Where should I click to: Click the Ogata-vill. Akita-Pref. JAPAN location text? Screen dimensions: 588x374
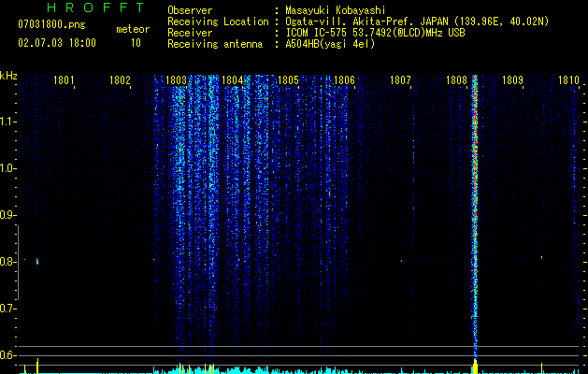pos(417,22)
